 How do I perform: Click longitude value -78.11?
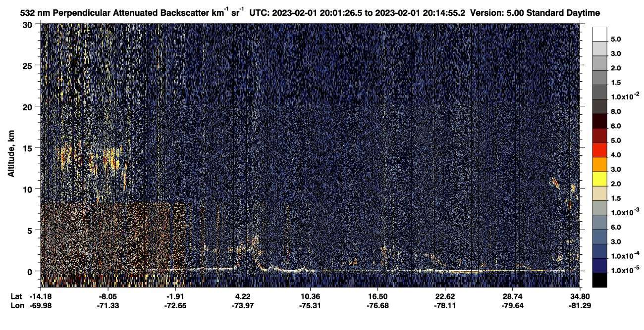pos(445,305)
